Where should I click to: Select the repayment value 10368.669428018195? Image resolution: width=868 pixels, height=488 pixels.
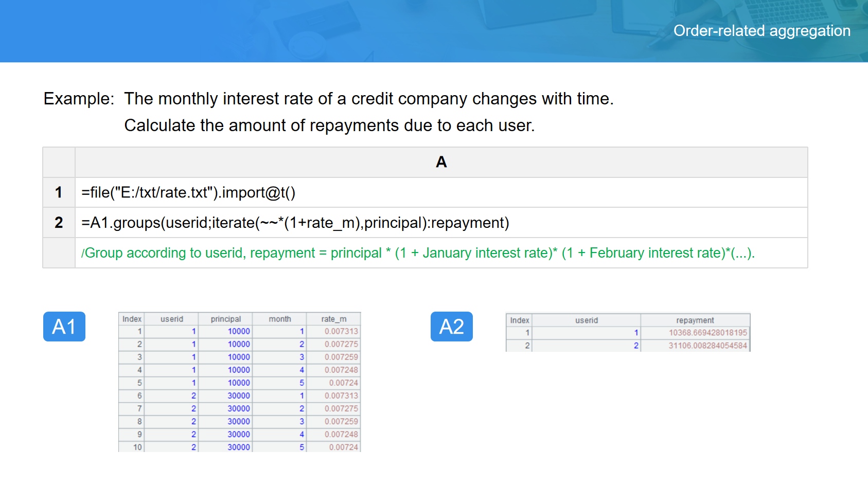[x=707, y=333]
